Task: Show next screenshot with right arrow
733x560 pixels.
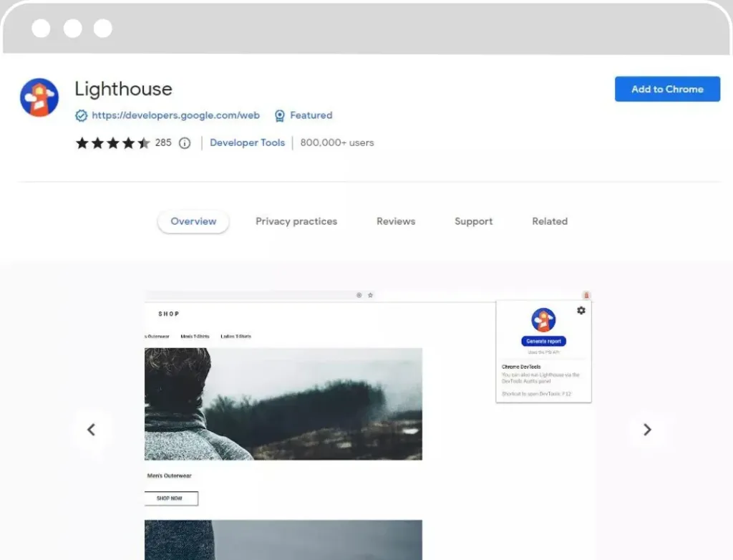Action: pyautogui.click(x=647, y=430)
